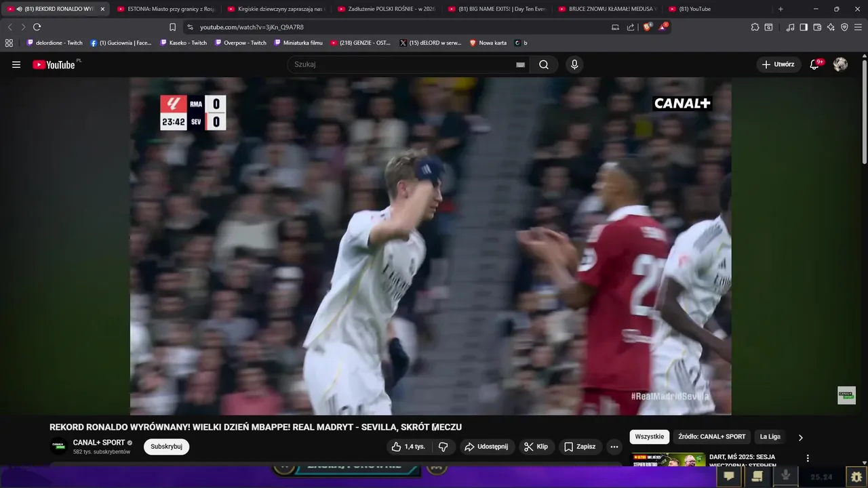Viewport: 868px width, 488px height.
Task: Switch to the Kirgiskie dziewczyny tab
Action: [x=276, y=9]
